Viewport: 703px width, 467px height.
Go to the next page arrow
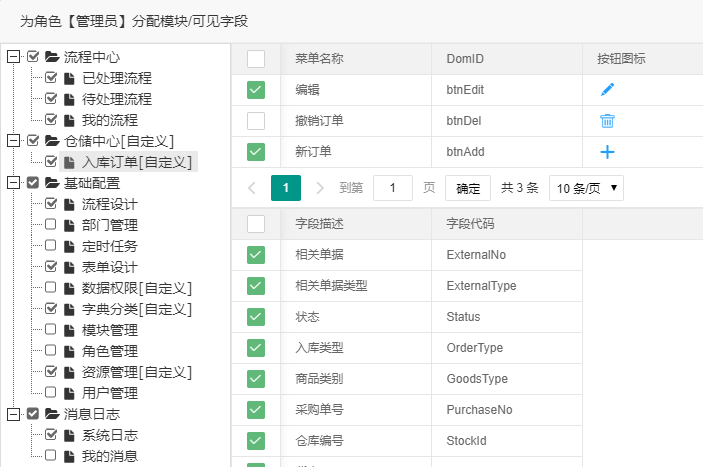pos(320,188)
